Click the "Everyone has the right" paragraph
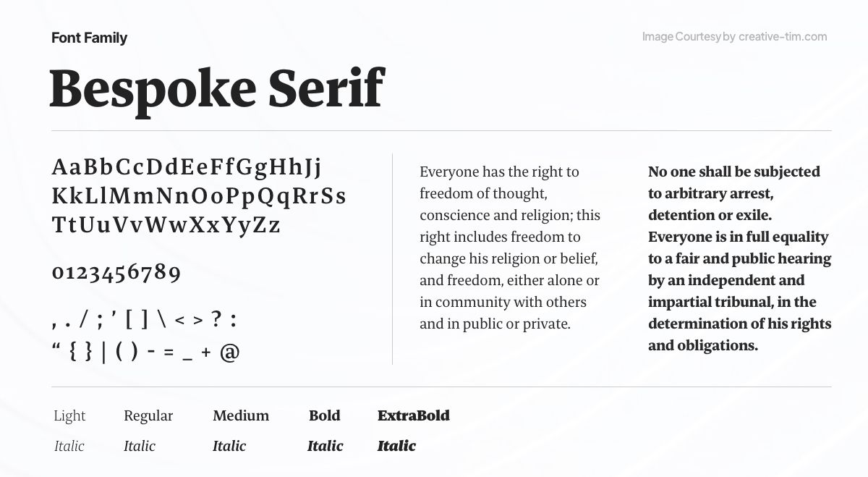The height and width of the screenshot is (477, 868). pyautogui.click(x=510, y=248)
